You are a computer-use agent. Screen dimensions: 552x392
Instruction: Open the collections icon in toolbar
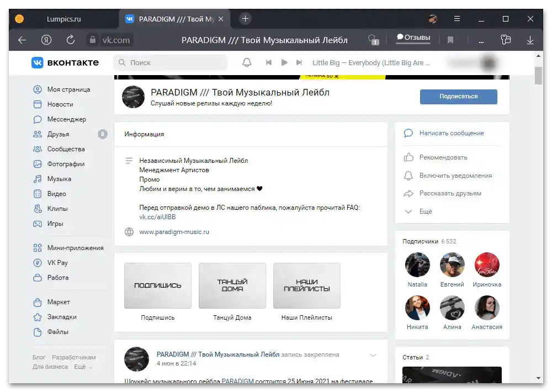[x=506, y=40]
